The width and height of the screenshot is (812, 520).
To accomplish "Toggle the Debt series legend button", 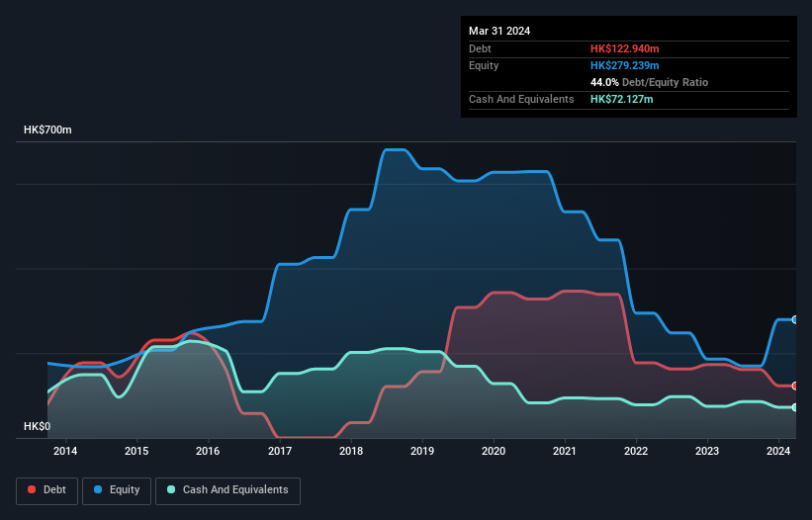I will (47, 490).
